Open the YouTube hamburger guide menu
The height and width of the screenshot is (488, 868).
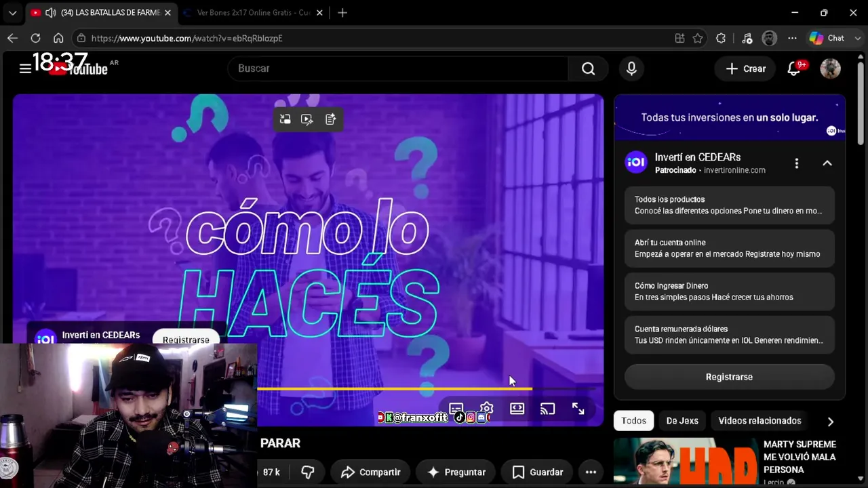click(25, 68)
